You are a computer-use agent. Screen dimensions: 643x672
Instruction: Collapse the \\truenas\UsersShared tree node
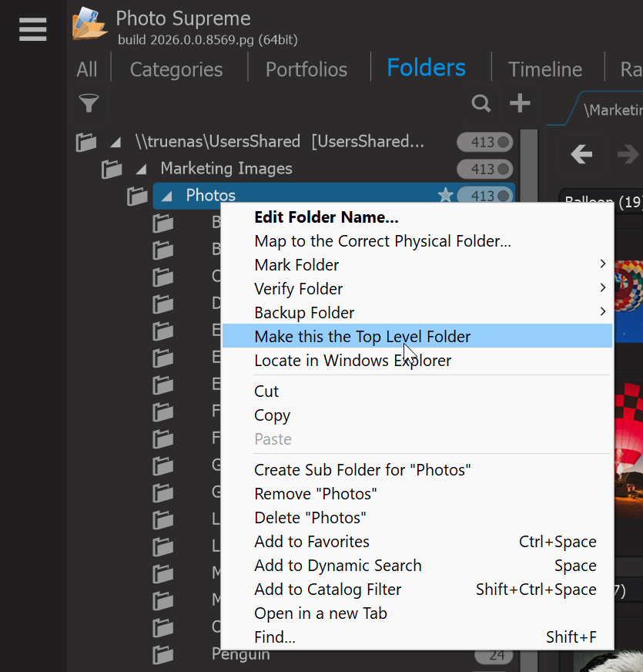116,143
